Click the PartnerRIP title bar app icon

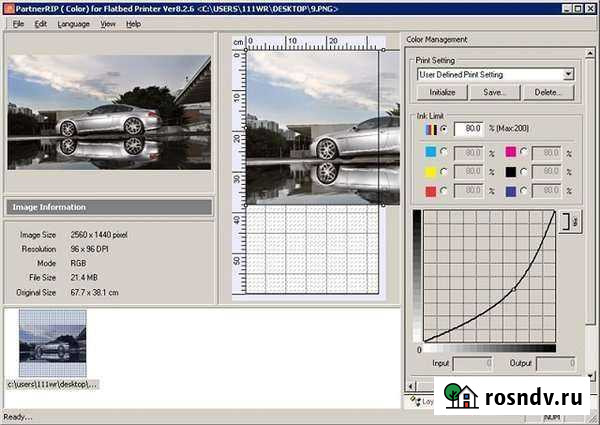click(8, 7)
